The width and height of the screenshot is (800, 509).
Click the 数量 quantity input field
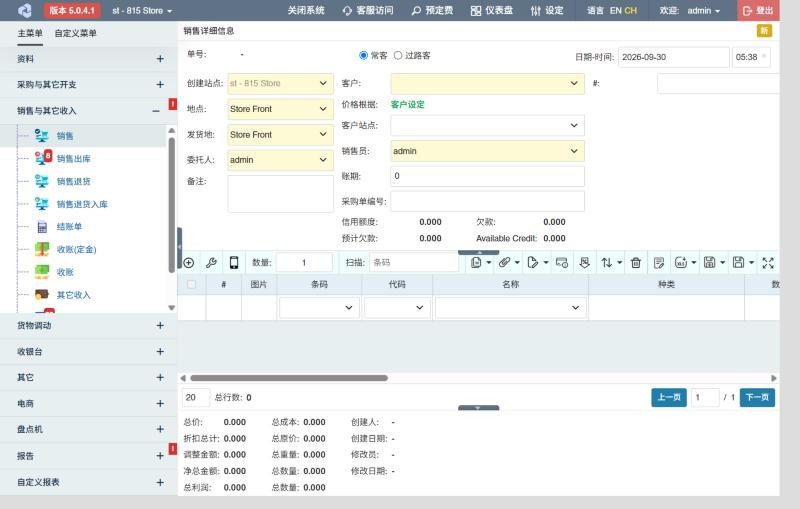pyautogui.click(x=304, y=263)
